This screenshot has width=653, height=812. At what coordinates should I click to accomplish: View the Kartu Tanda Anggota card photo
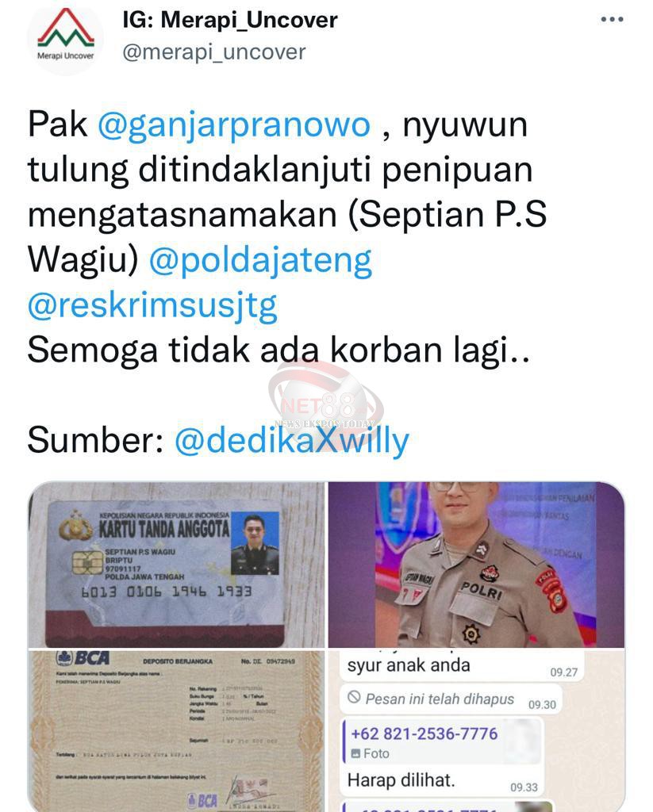(x=176, y=565)
